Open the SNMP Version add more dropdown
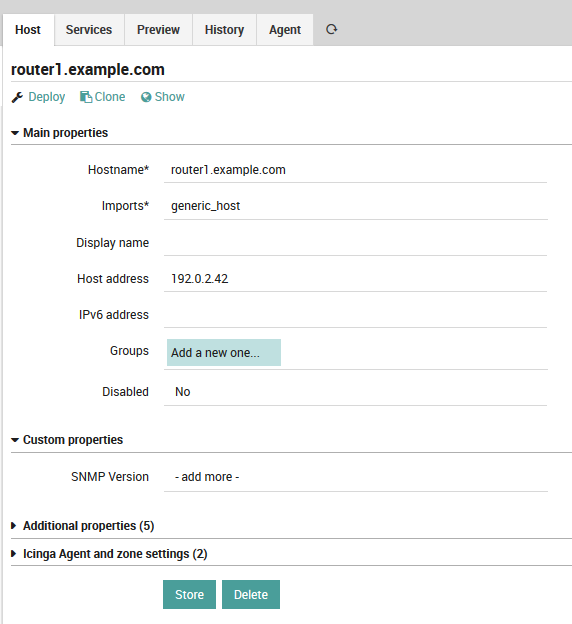The image size is (572, 624). pos(355,477)
